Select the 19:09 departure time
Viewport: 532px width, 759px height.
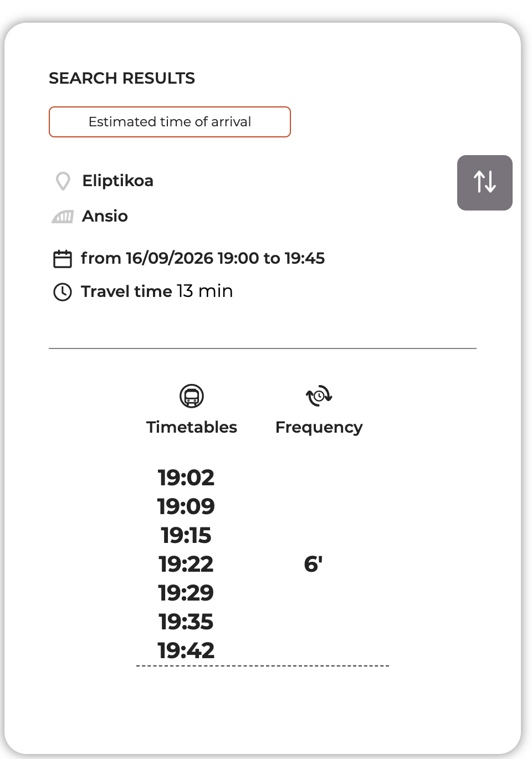point(186,506)
